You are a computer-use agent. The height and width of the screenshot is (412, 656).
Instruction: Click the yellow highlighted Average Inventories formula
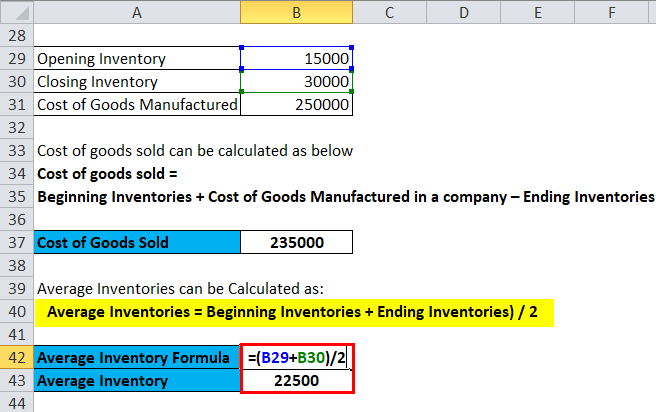(293, 311)
